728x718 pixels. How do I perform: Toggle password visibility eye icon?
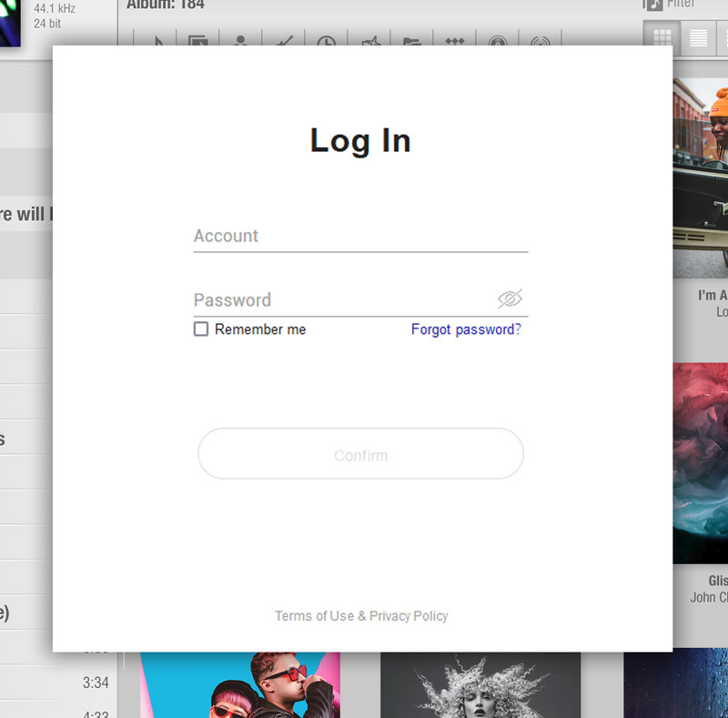510,298
